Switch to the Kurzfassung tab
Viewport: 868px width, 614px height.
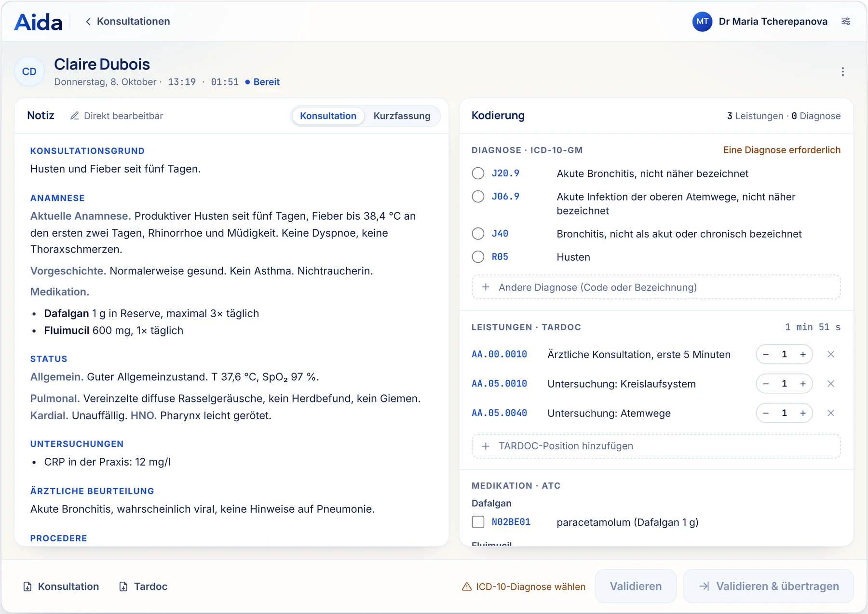pyautogui.click(x=402, y=116)
